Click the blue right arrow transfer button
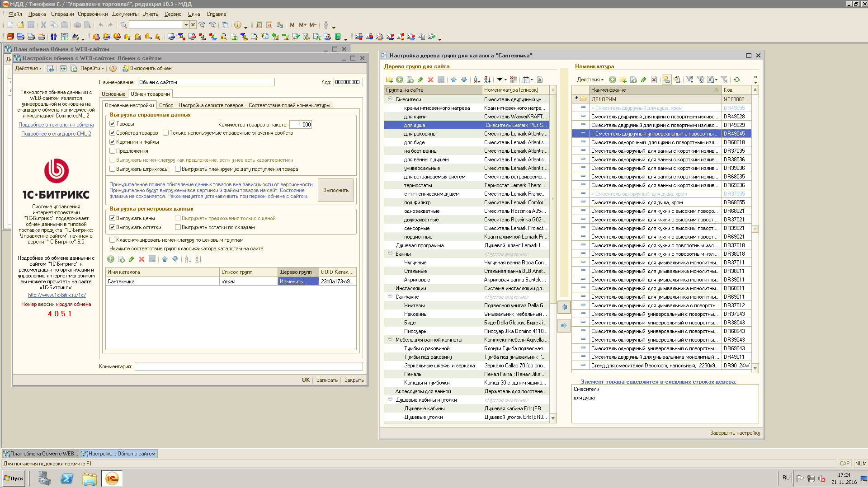The height and width of the screenshot is (488, 868). [564, 325]
